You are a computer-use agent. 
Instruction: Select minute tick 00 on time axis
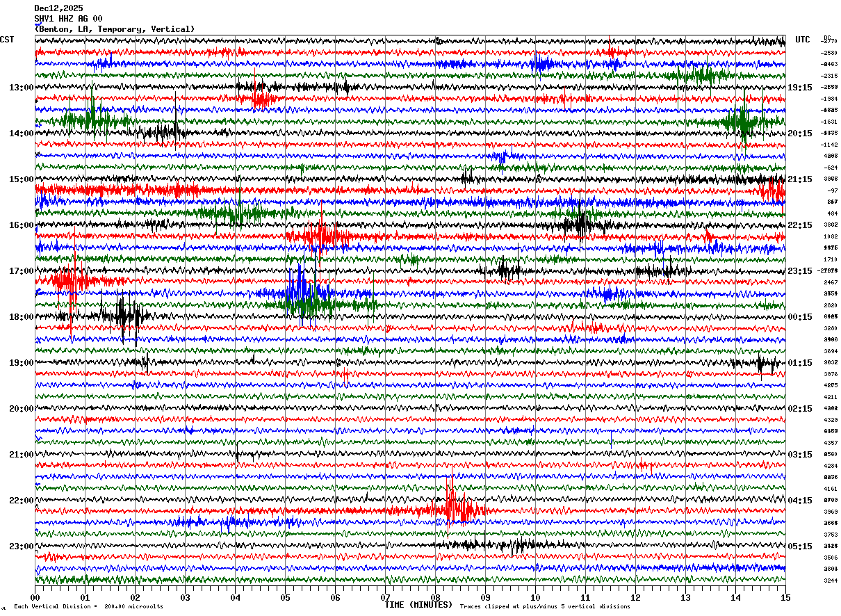35,597
